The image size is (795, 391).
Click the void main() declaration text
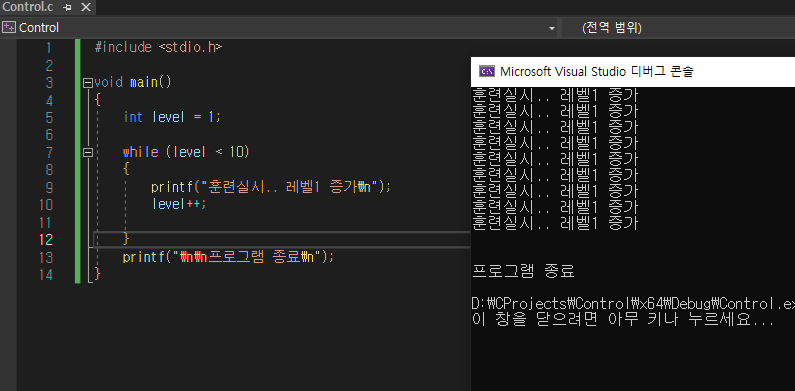pos(133,82)
